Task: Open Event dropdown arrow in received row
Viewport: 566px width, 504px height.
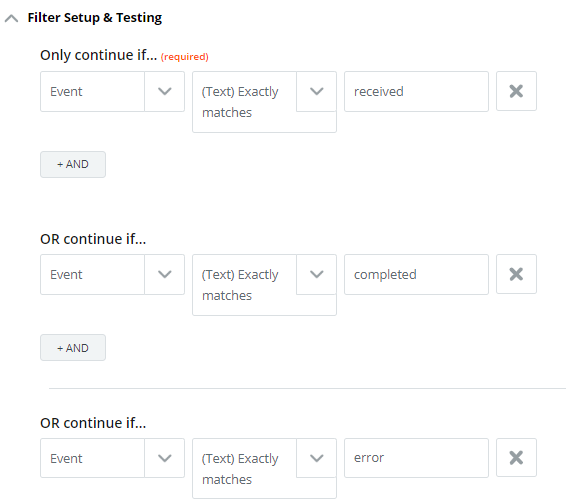Action: point(165,91)
